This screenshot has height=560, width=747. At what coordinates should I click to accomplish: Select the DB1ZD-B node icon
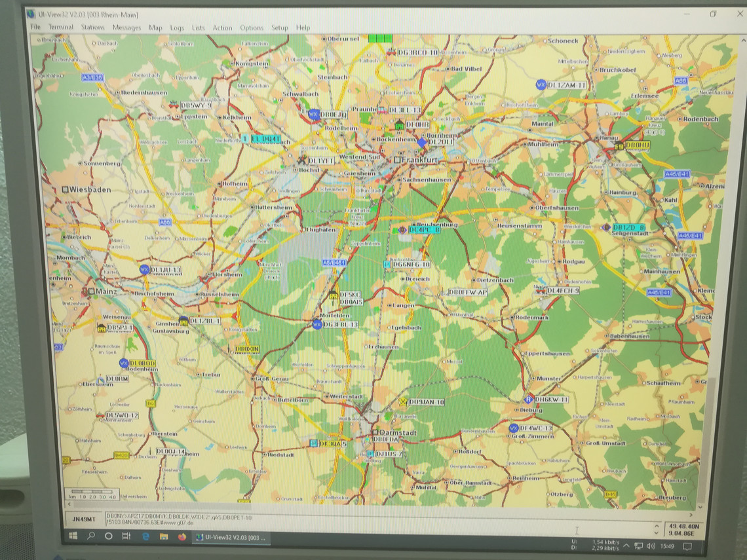[x=606, y=227]
